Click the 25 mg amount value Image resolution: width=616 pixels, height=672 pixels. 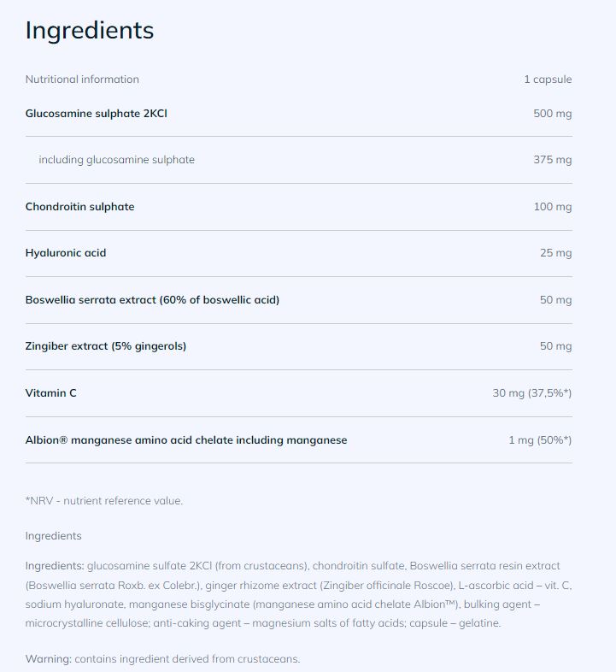555,253
